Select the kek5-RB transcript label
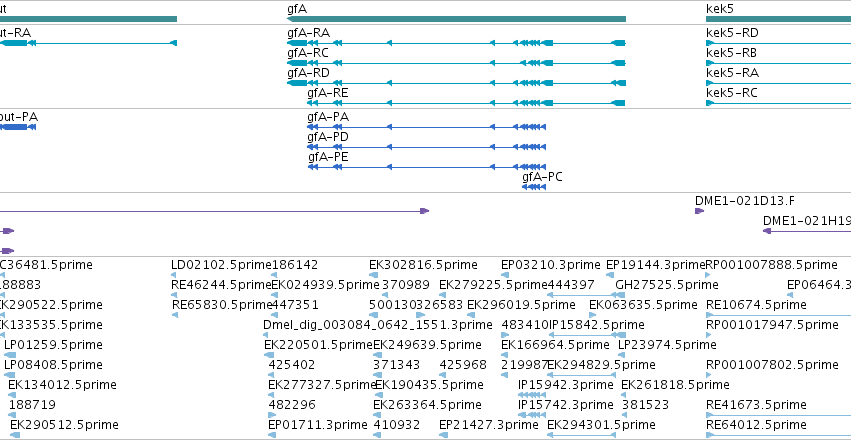The width and height of the screenshot is (851, 440). [732, 53]
